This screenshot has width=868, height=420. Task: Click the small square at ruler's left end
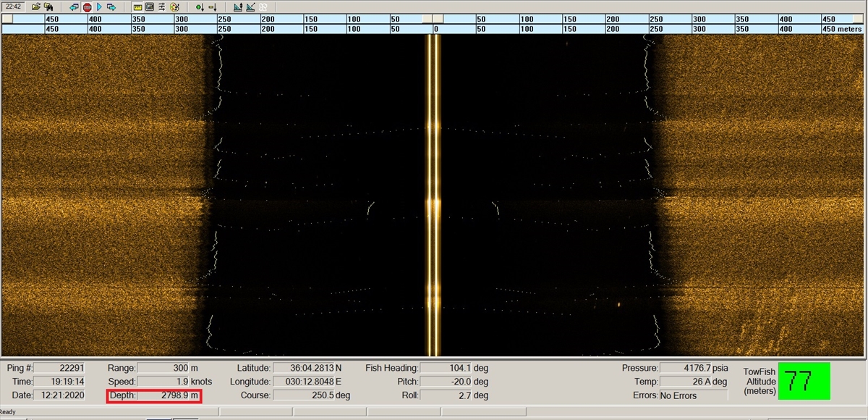7,19
